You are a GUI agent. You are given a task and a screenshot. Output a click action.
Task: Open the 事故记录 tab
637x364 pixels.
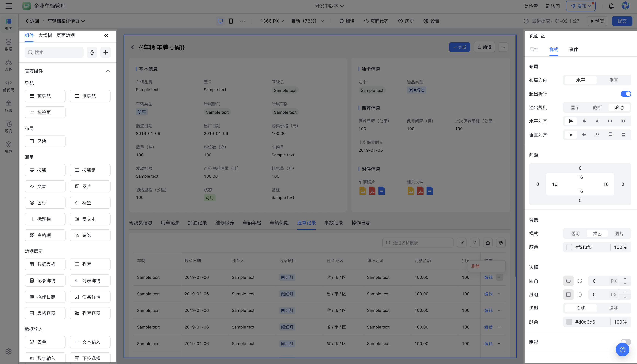(x=334, y=222)
